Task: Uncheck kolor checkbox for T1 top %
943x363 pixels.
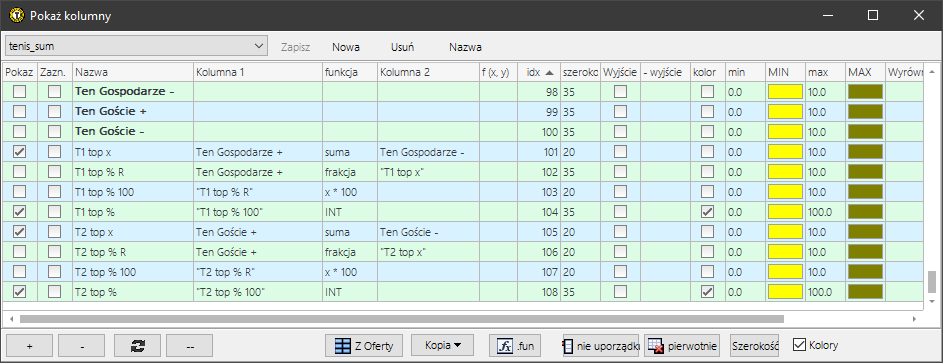Action: pyautogui.click(x=708, y=212)
